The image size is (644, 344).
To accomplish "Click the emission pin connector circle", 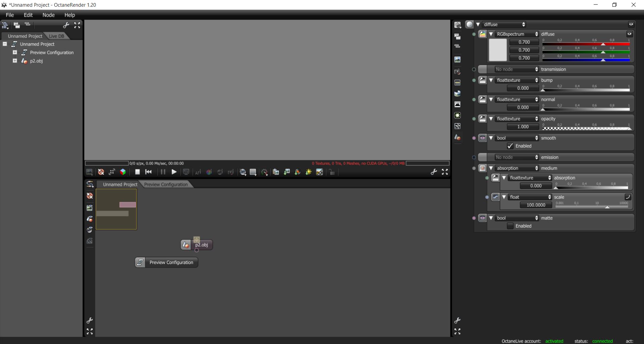I will tap(474, 157).
